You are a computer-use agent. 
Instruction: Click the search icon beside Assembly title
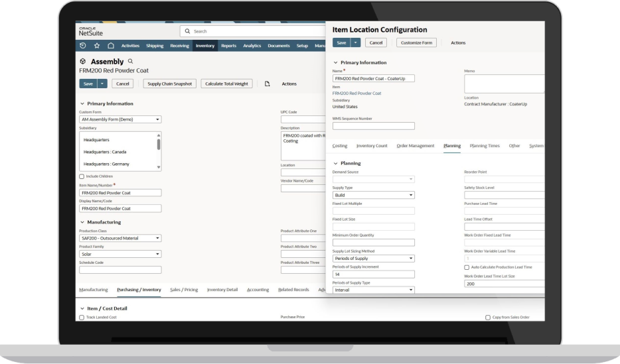131,62
